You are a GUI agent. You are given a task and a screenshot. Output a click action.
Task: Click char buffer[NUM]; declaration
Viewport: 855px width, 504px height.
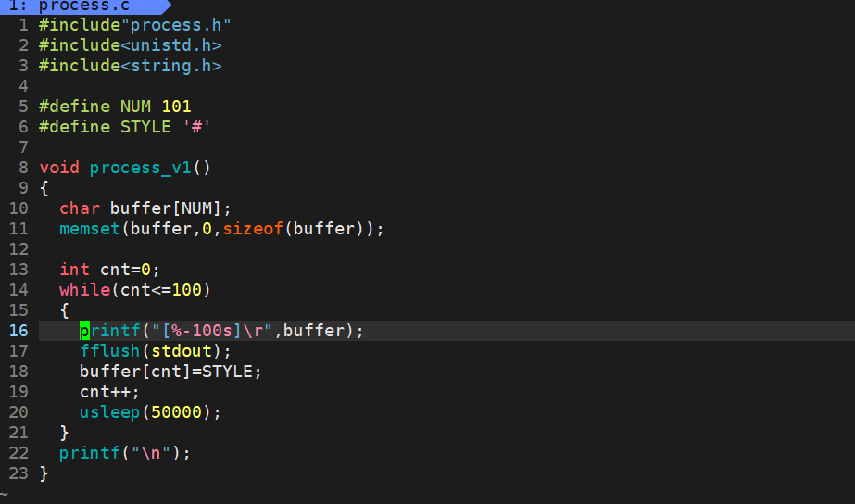[145, 208]
